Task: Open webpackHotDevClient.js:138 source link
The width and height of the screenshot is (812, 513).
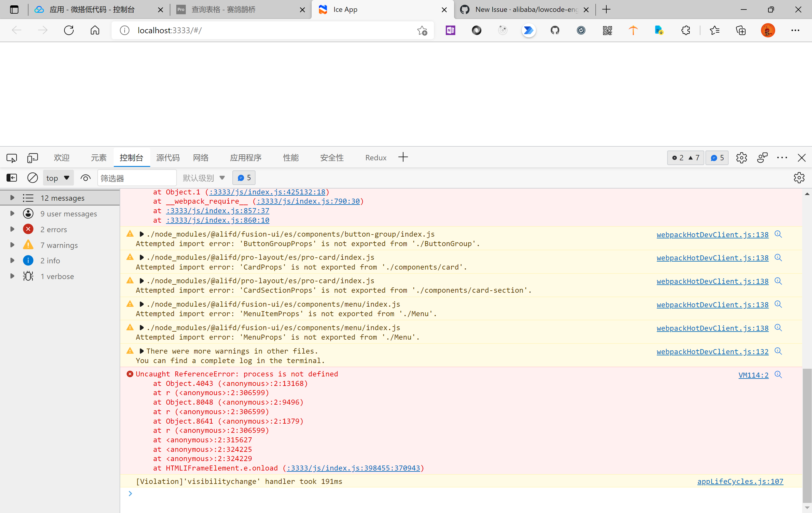Action: click(712, 235)
